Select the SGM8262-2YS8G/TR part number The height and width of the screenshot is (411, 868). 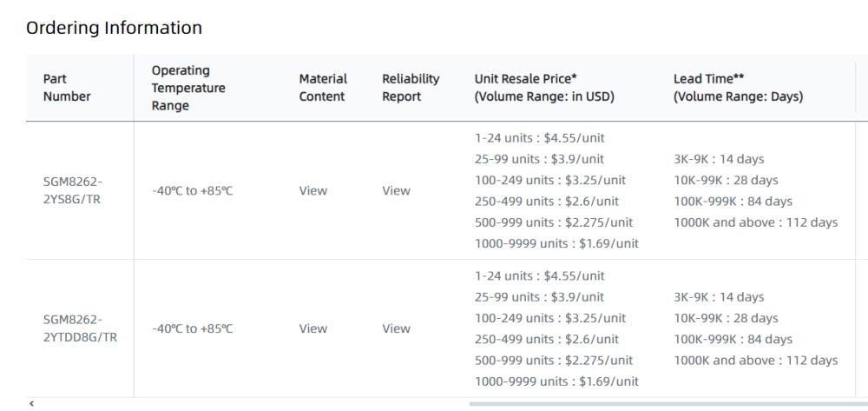coord(73,191)
